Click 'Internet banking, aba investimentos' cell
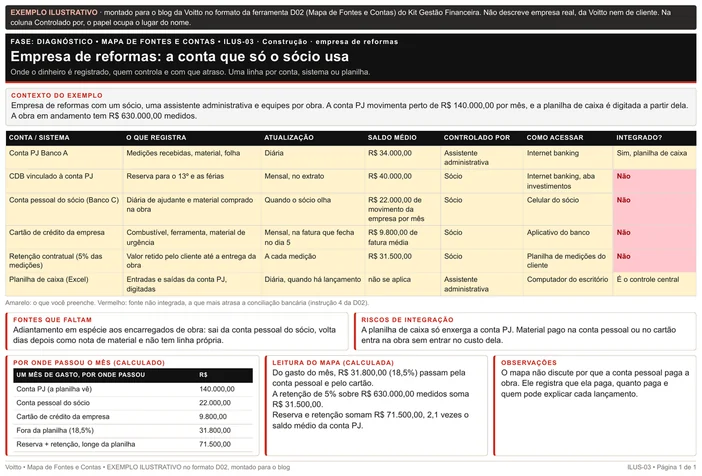The height and width of the screenshot is (476, 702). 568,181
